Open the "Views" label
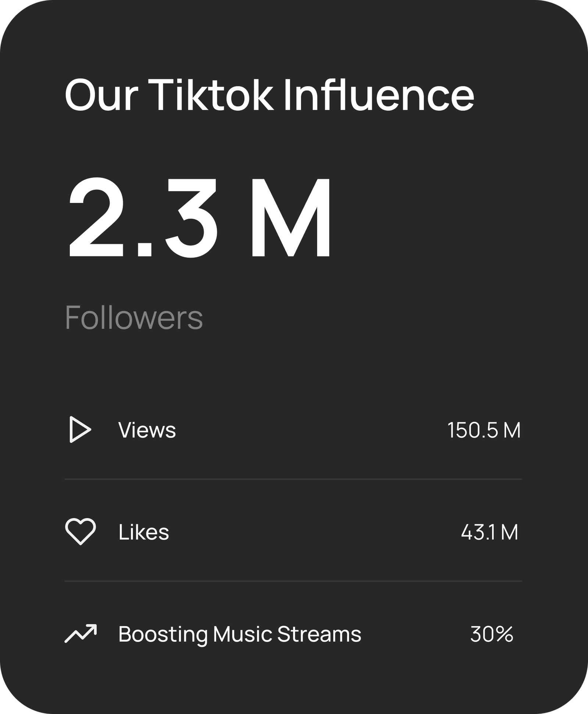Image resolution: width=588 pixels, height=714 pixels. (x=147, y=430)
